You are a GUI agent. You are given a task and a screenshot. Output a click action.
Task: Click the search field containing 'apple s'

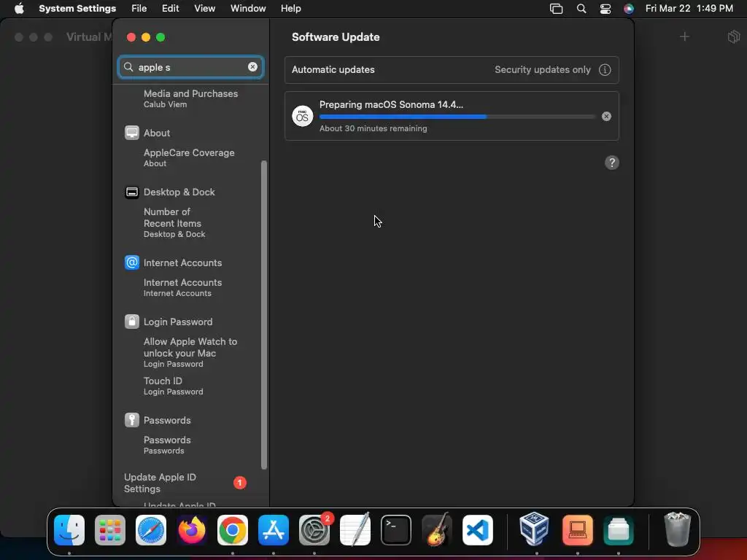(x=190, y=67)
